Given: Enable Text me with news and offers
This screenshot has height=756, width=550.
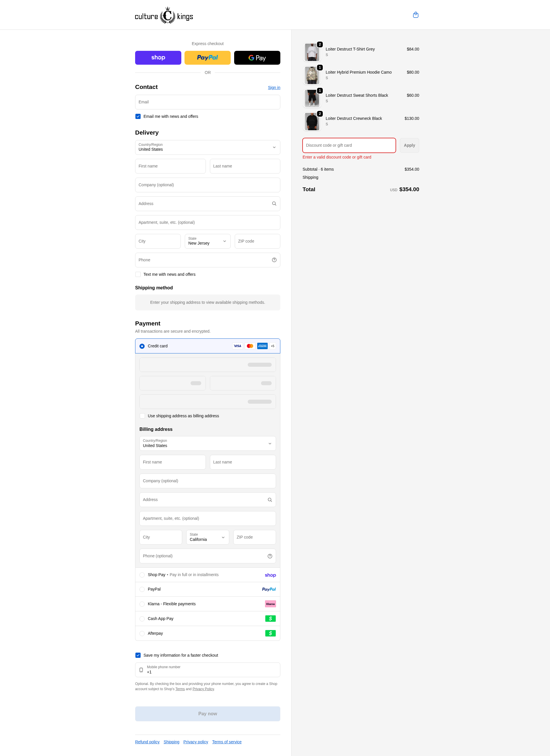Looking at the screenshot, I should 138,274.
